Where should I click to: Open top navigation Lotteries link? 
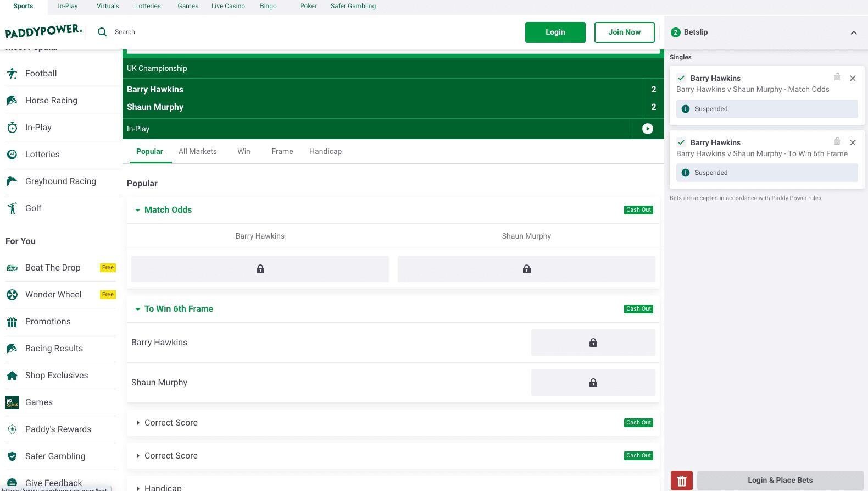point(148,6)
